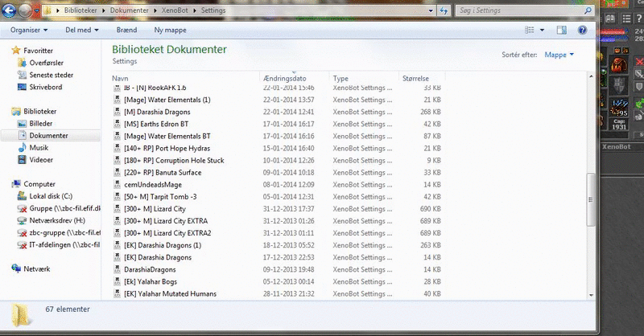Open Lokal disk (C:)
Image resolution: width=644 pixels, height=336 pixels.
click(x=51, y=196)
